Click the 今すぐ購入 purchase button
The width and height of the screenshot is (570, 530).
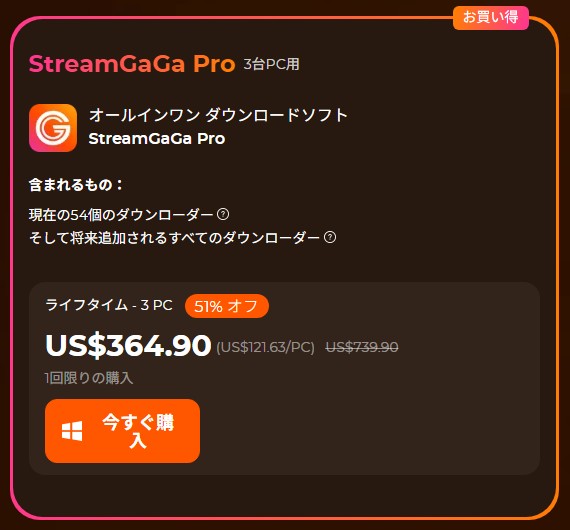click(x=123, y=431)
